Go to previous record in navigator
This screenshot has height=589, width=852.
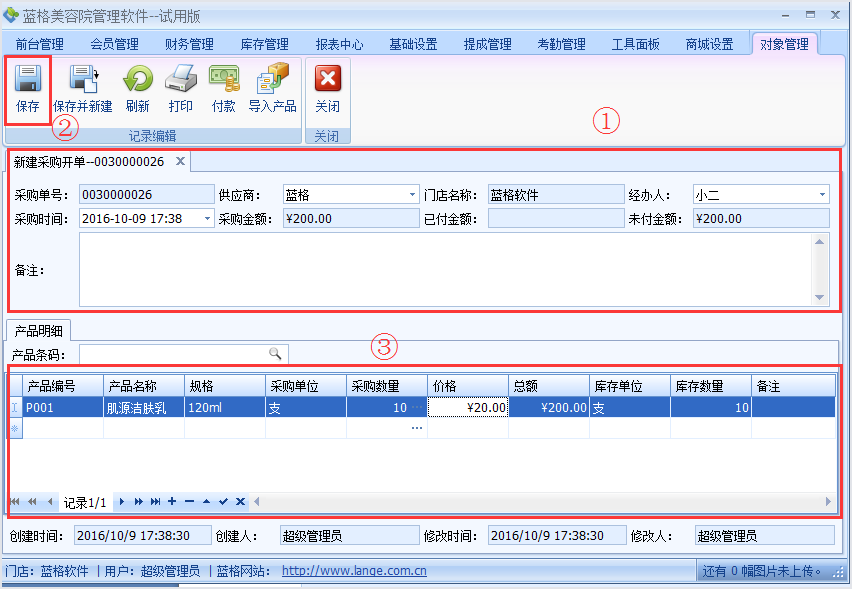(x=49, y=502)
